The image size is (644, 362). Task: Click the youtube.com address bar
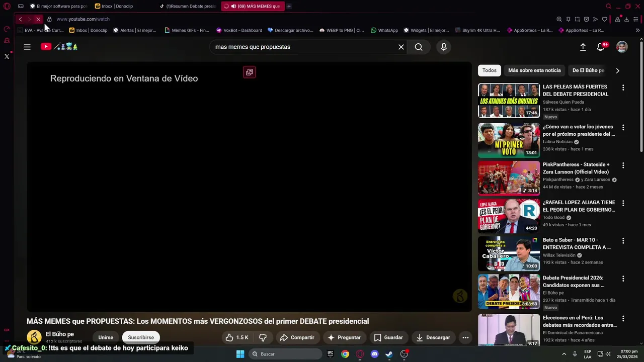(83, 19)
